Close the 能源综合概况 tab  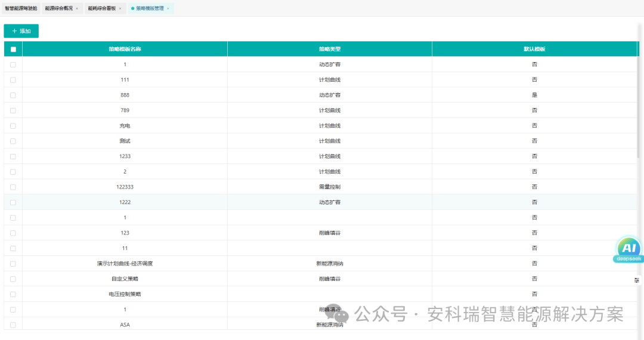click(77, 9)
